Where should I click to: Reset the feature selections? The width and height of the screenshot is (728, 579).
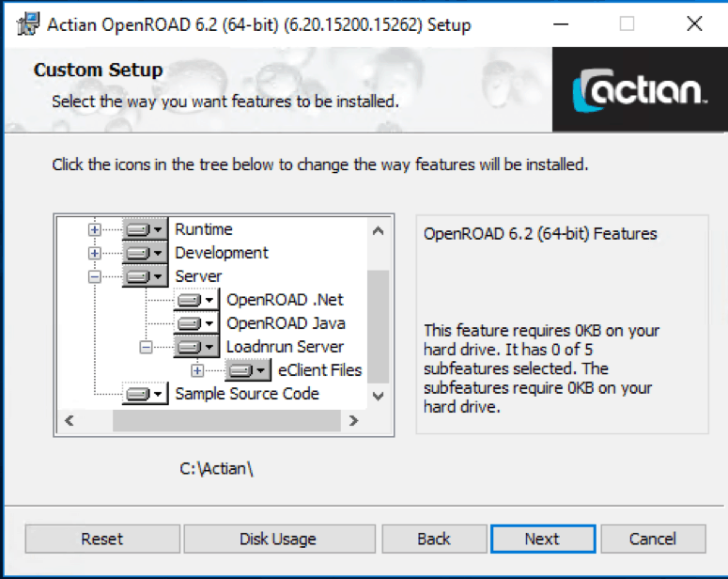(x=101, y=540)
